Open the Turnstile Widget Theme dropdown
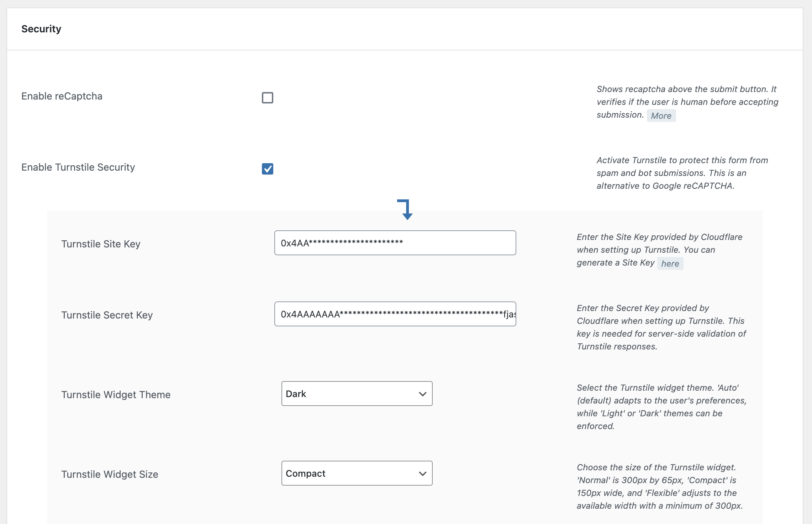812x524 pixels. click(356, 394)
